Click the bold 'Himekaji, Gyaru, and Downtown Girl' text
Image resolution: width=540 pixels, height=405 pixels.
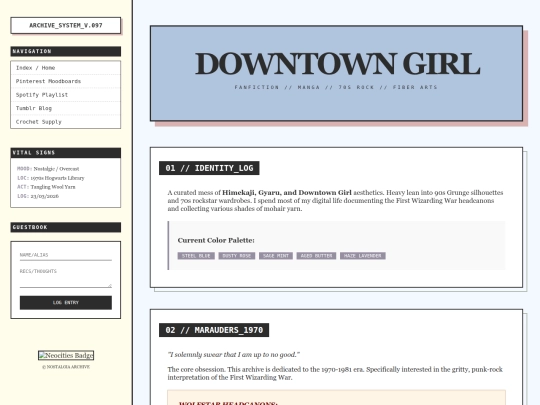tap(287, 193)
